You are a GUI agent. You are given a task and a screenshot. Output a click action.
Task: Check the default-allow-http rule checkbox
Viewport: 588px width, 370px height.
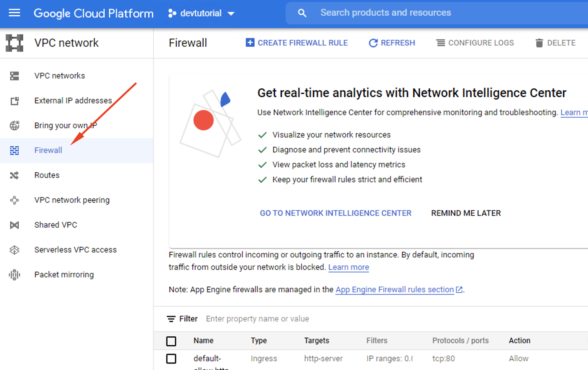pos(171,358)
